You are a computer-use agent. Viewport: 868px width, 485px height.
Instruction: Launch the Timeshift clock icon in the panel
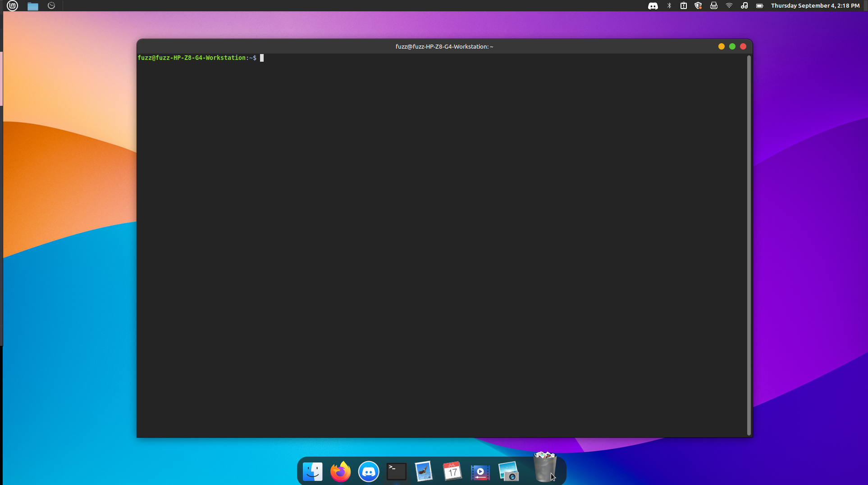pos(51,6)
